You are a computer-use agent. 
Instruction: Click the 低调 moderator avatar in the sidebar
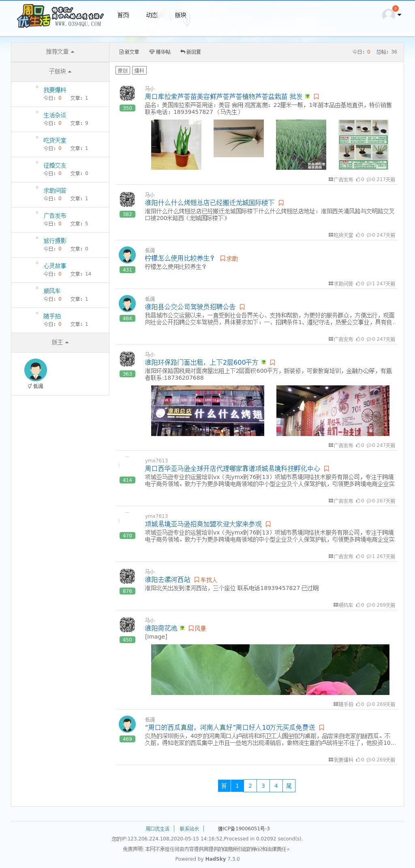coord(36,370)
